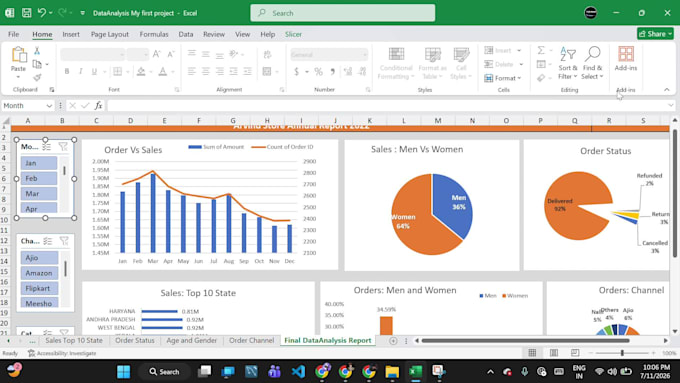Open the Sales Top 10 State sheet
The image size is (680, 383).
[x=74, y=340]
